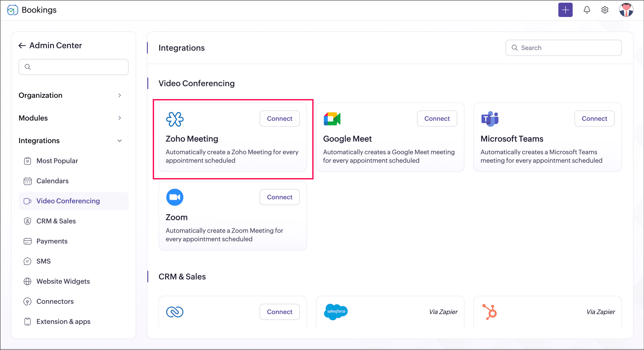This screenshot has width=644, height=350.
Task: Connect the Microsoft Teams integration
Action: [594, 119]
